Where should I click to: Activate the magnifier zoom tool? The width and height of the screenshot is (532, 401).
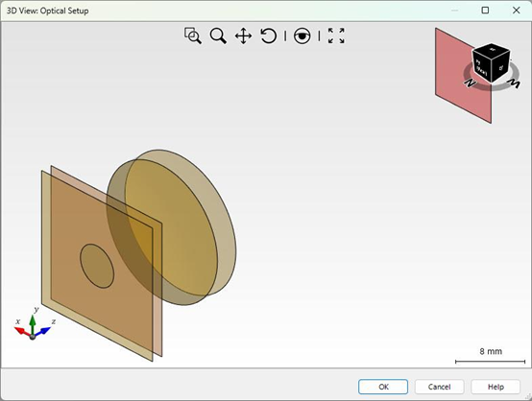[x=218, y=35]
